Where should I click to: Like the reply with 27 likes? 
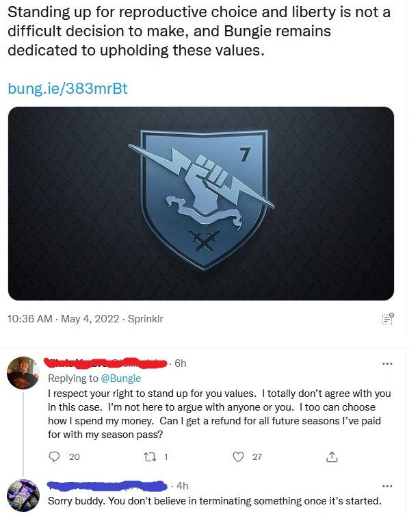[x=238, y=457]
